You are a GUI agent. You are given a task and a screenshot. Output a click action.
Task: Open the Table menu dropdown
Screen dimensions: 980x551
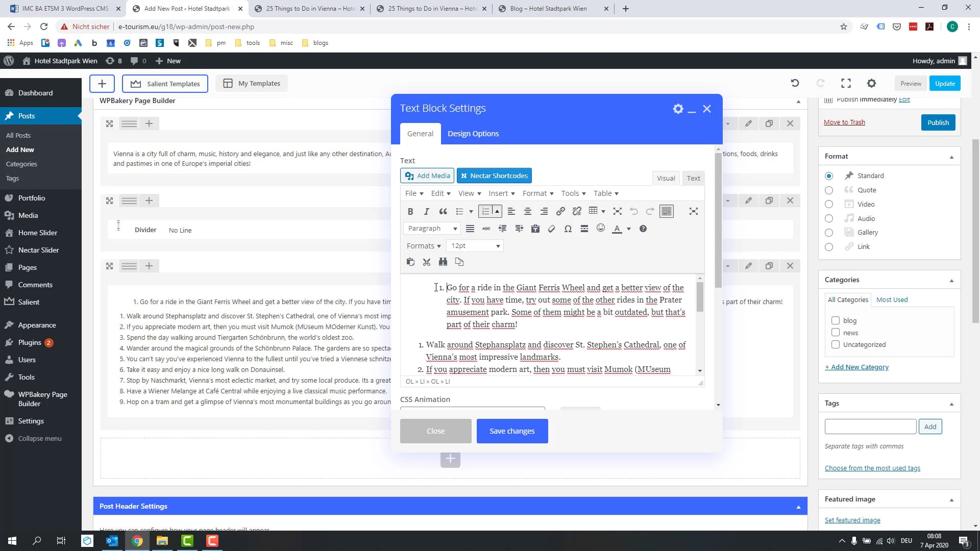(x=606, y=193)
